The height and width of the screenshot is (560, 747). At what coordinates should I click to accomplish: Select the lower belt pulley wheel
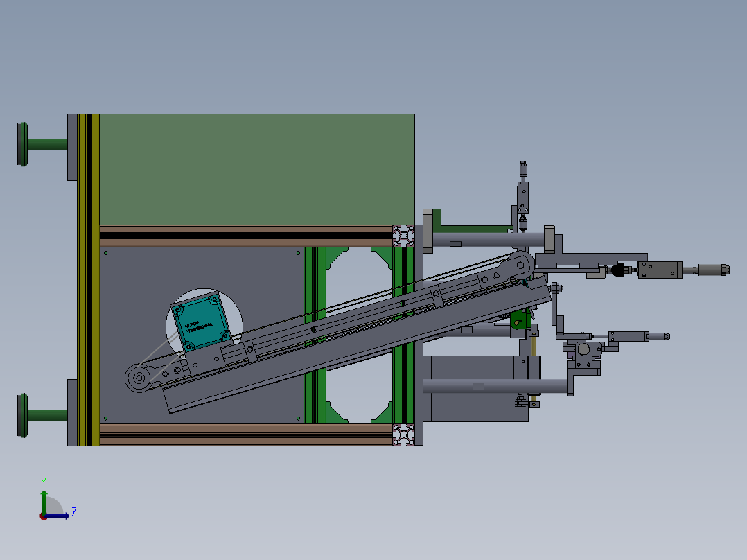click(x=139, y=378)
